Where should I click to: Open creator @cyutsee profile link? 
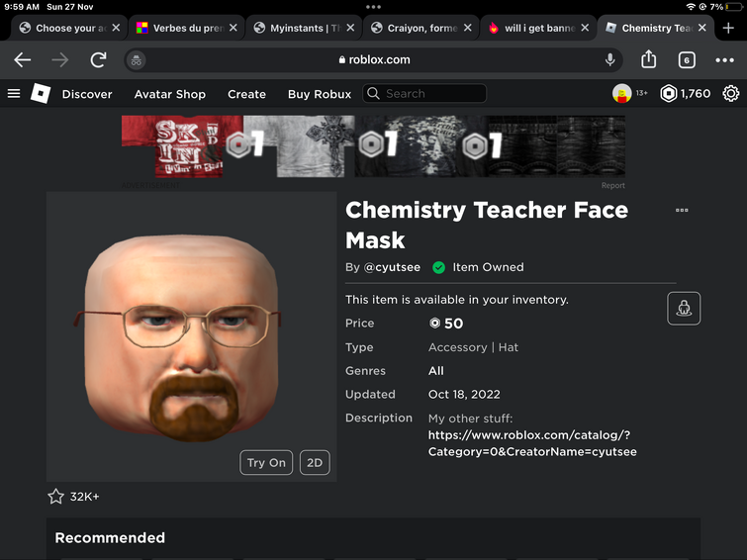[392, 267]
